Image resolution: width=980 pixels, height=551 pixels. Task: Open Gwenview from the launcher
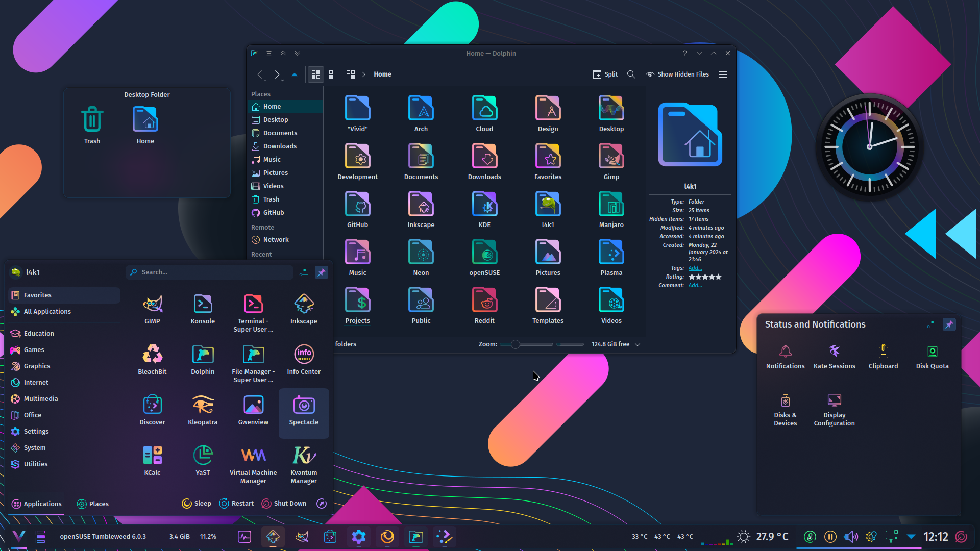[253, 411]
